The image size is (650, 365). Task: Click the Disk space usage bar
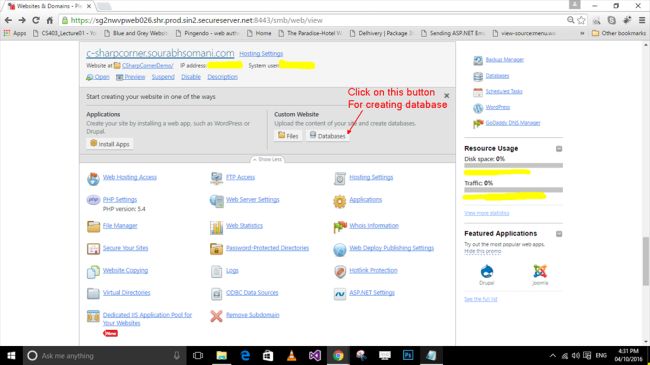[513, 165]
